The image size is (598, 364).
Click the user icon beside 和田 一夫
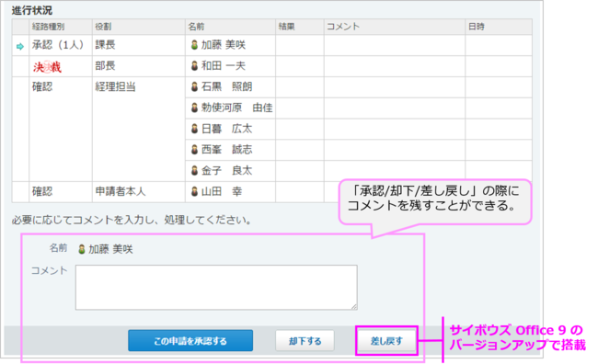(194, 66)
